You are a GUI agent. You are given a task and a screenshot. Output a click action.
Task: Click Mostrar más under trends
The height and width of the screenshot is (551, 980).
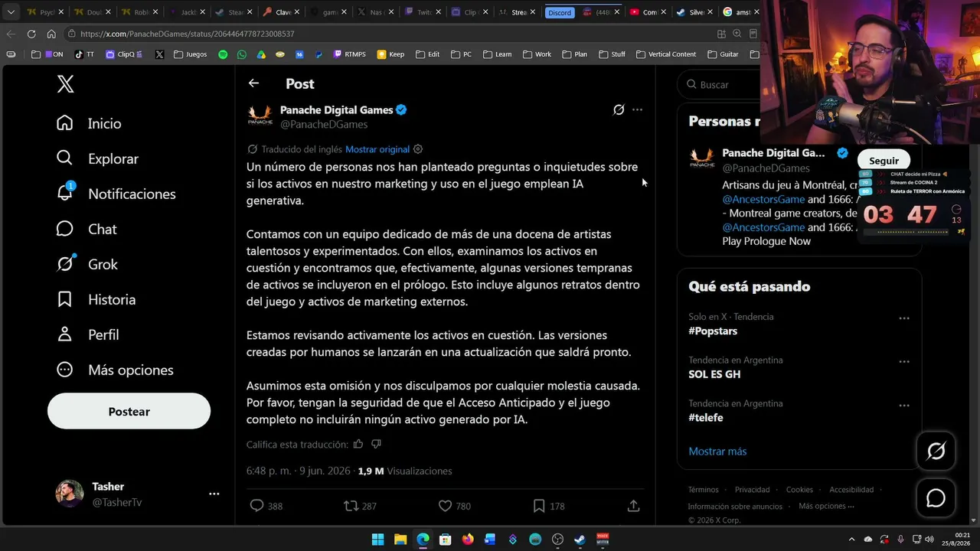point(717,451)
